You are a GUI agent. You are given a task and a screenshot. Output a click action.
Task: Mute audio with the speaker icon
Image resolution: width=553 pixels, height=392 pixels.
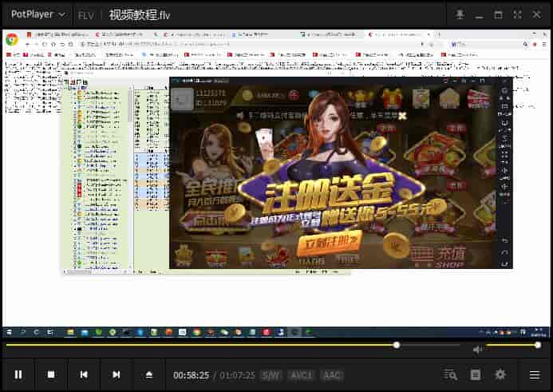477,349
